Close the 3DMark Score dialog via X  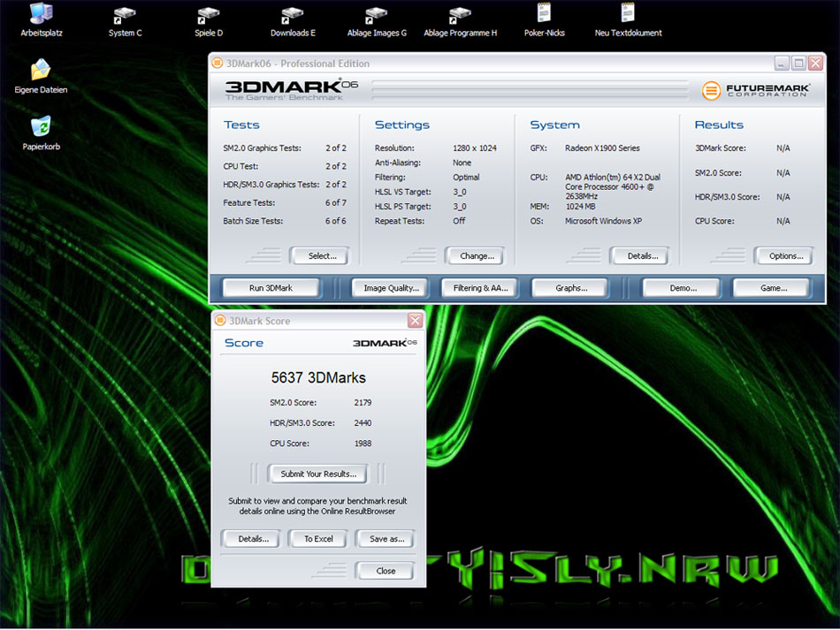point(416,320)
